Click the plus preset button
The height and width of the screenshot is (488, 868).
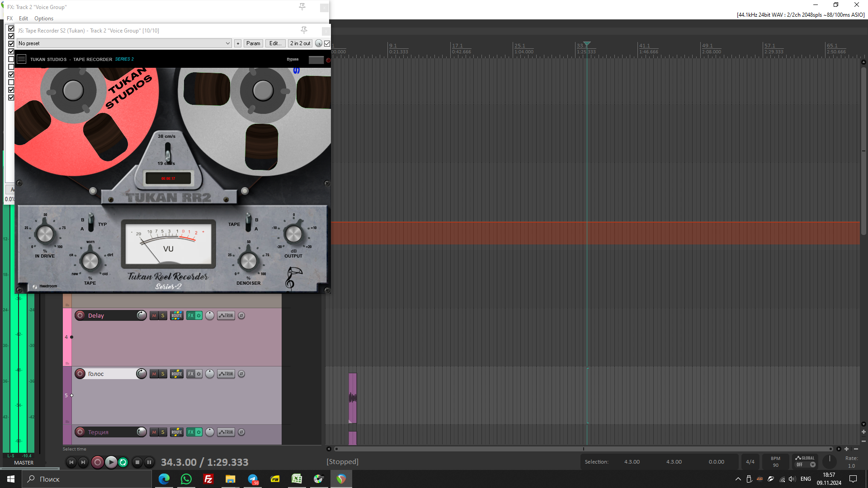click(x=238, y=43)
